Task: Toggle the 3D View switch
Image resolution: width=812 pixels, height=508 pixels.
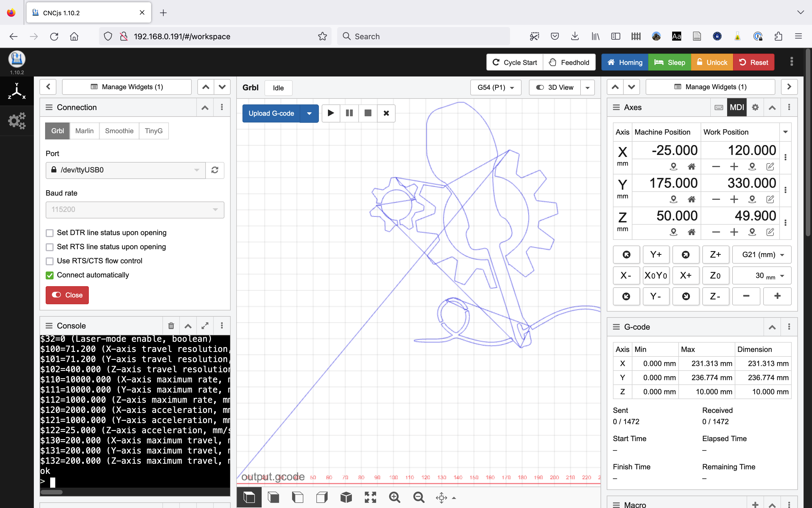Action: (x=555, y=88)
